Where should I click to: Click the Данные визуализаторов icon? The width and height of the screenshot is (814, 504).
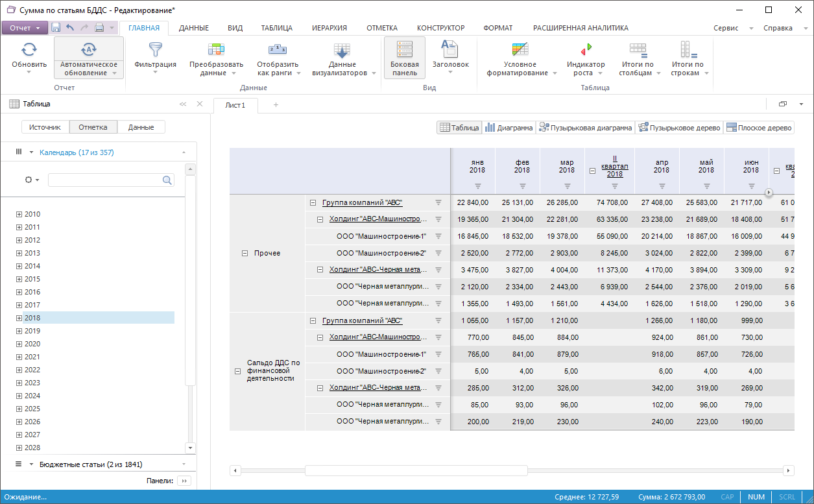(x=342, y=51)
